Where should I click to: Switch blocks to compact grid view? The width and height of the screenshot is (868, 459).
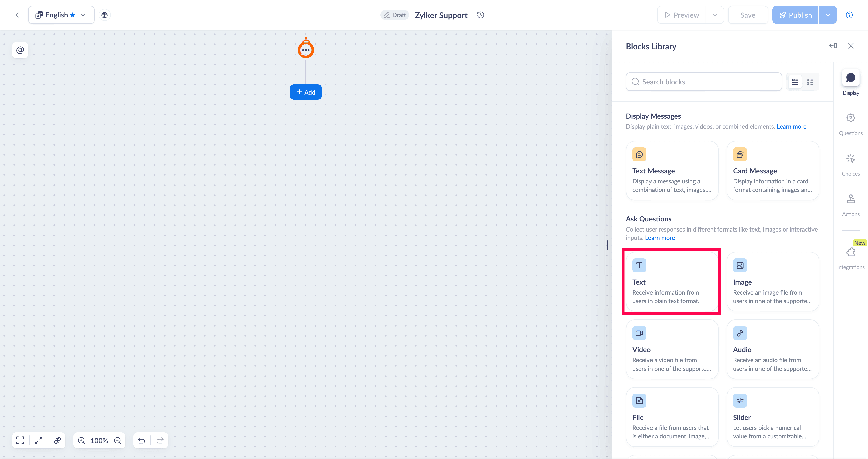point(810,82)
